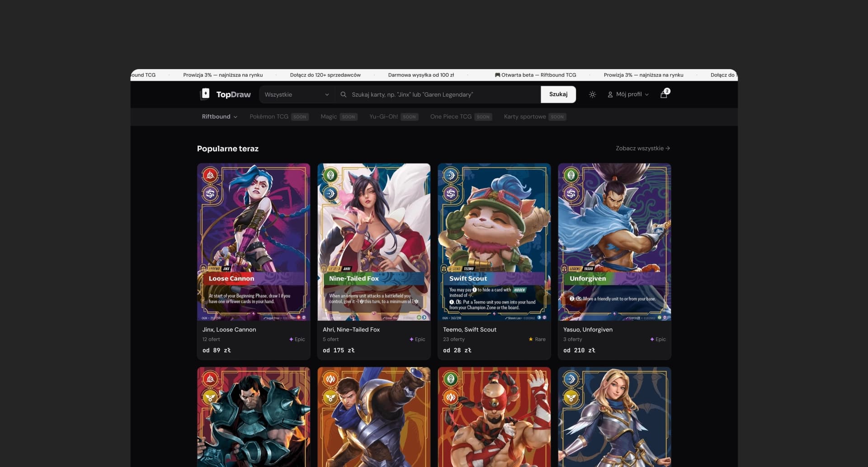Click the "3 oferty" text

tap(572, 339)
